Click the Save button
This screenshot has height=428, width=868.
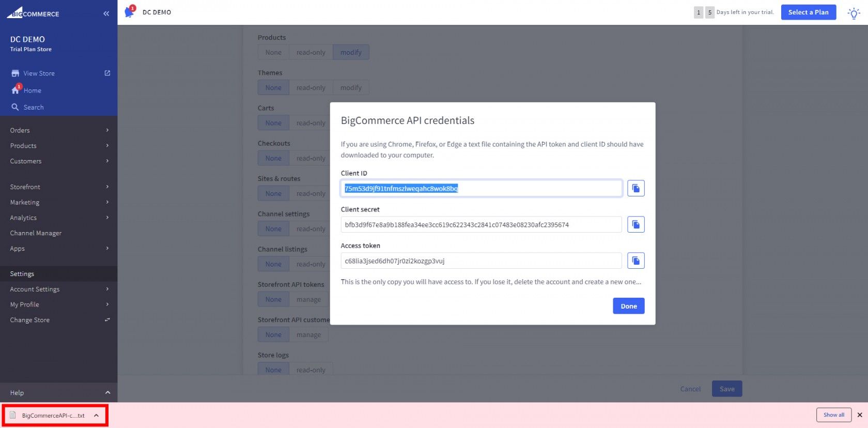tap(727, 389)
